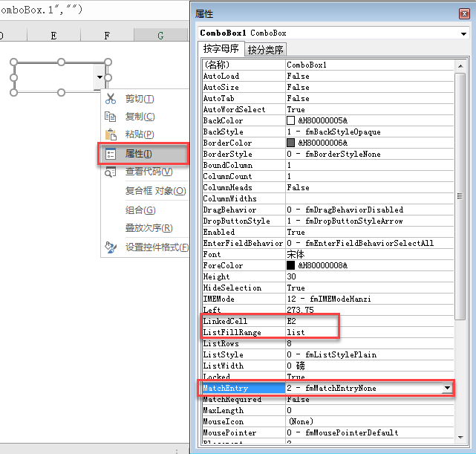Click the ForeColor black swatch
This screenshot has width=476, height=454.
pyautogui.click(x=290, y=265)
